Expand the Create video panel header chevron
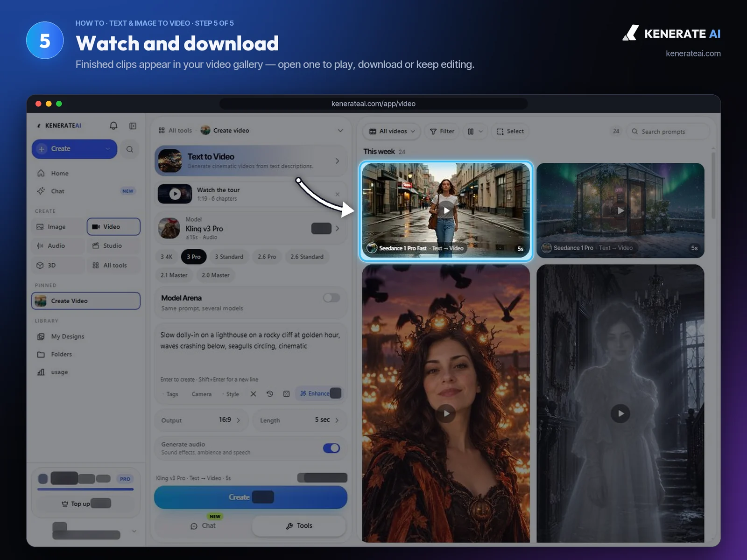The width and height of the screenshot is (747, 560). [340, 131]
